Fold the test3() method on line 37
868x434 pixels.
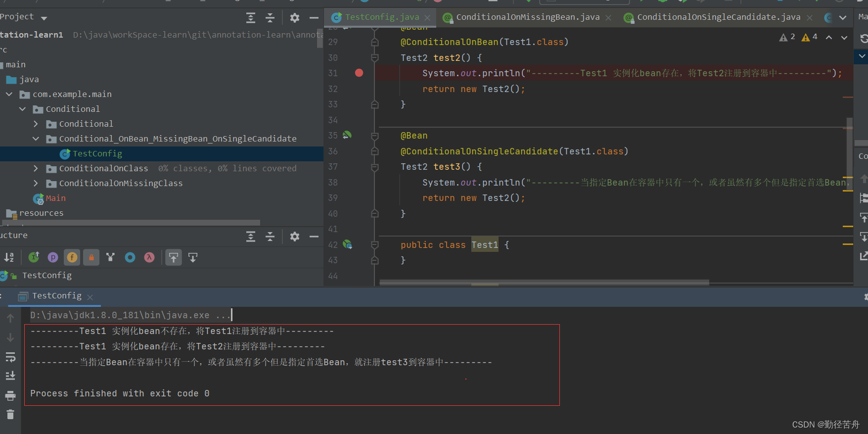(374, 167)
